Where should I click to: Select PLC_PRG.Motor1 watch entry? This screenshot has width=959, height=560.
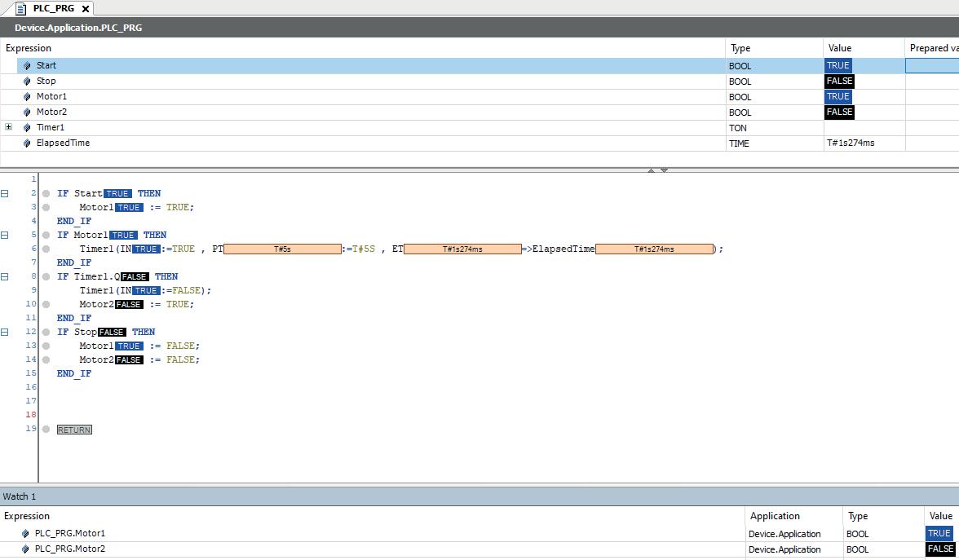[x=70, y=533]
